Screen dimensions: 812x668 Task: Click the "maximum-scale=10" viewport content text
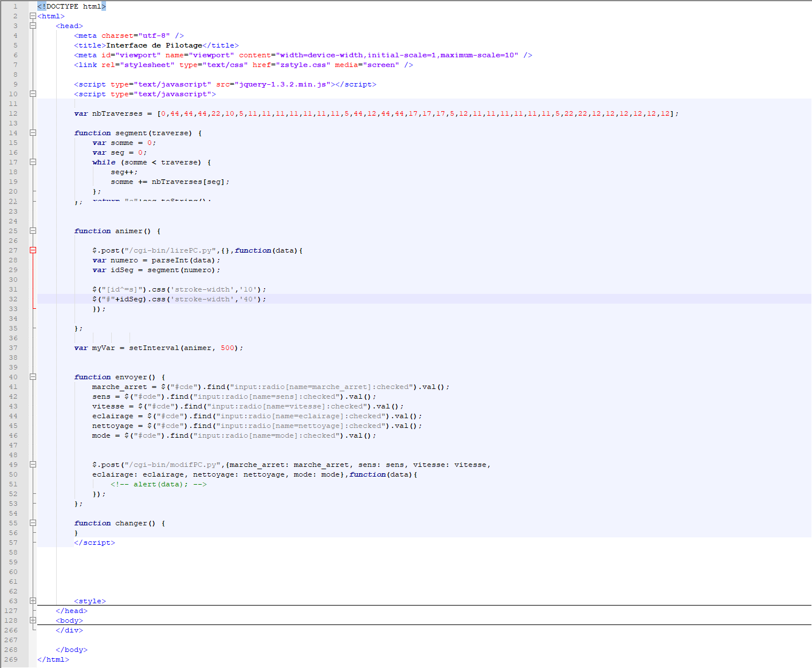[x=477, y=55]
